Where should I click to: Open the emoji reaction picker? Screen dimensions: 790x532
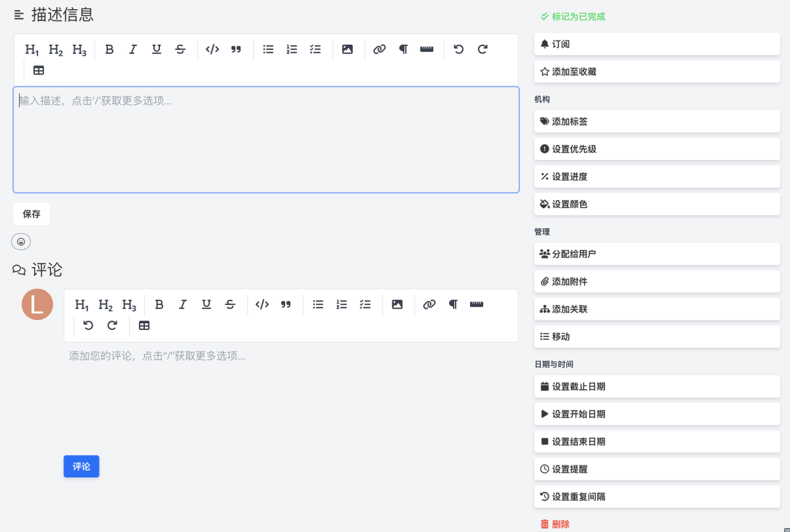[21, 242]
